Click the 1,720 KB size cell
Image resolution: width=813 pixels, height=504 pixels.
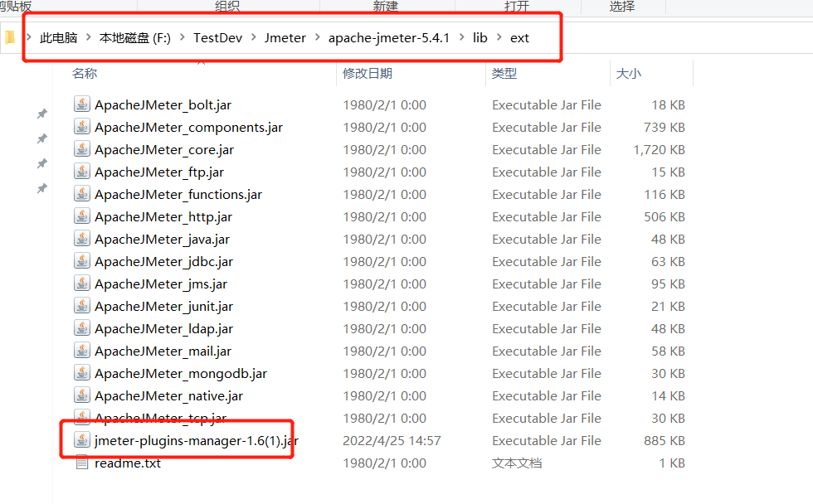[x=659, y=150]
